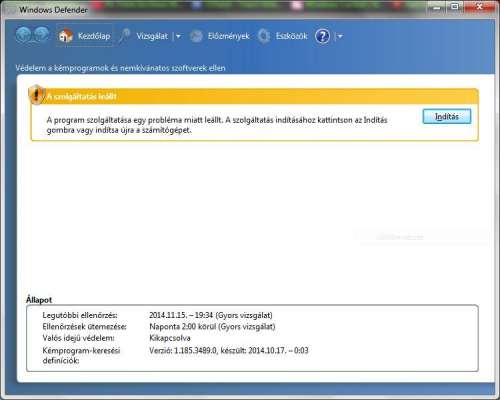The width and height of the screenshot is (500, 400).
Task: Click the Előzmények history icon
Action: point(196,36)
